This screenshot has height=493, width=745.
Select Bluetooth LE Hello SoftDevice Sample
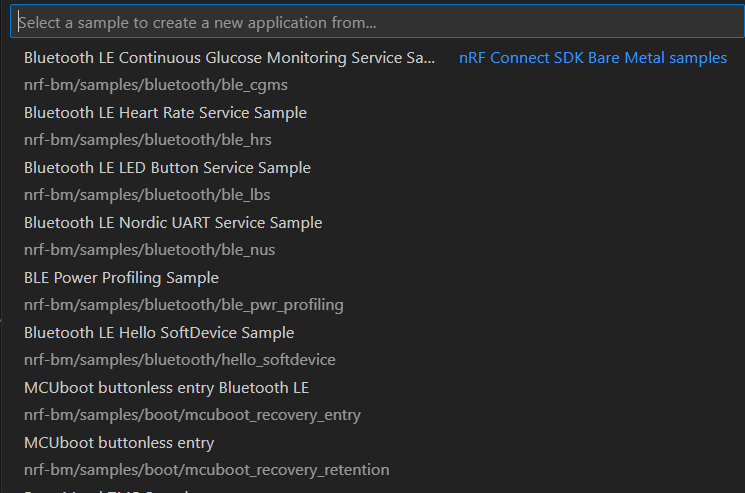coord(159,333)
